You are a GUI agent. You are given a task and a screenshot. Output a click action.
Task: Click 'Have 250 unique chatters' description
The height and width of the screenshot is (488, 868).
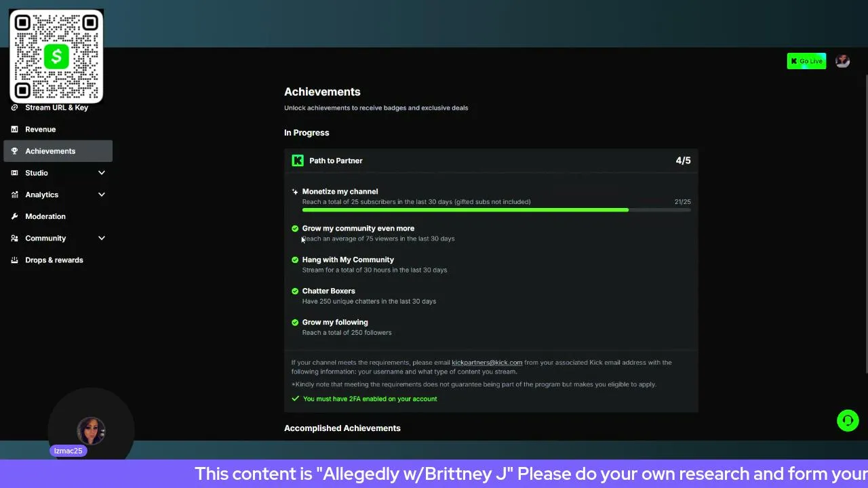(x=369, y=302)
